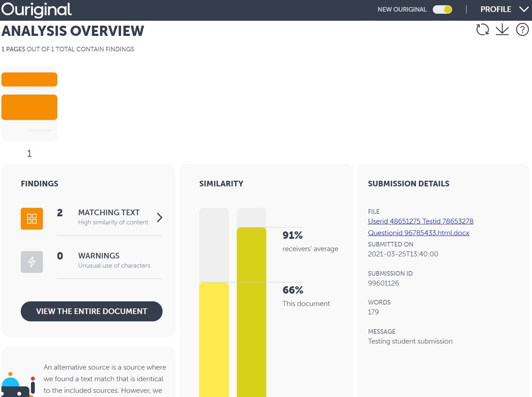Click View the Entire Document button
Screen dimensions: 532x397
(x=91, y=311)
